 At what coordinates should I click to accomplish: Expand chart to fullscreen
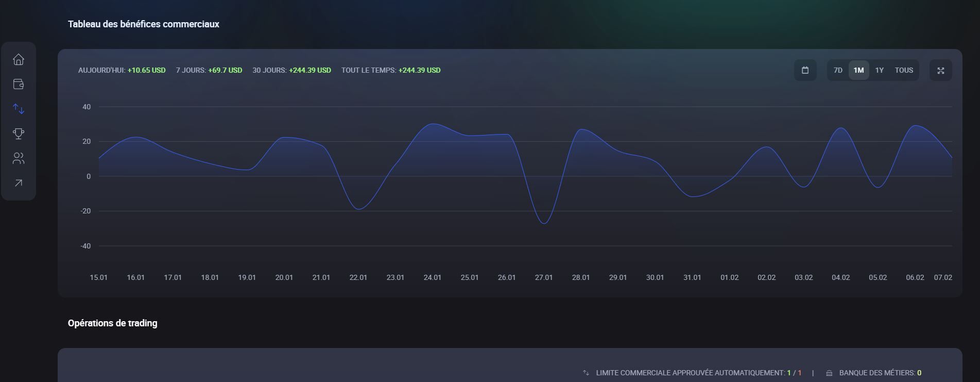tap(941, 70)
